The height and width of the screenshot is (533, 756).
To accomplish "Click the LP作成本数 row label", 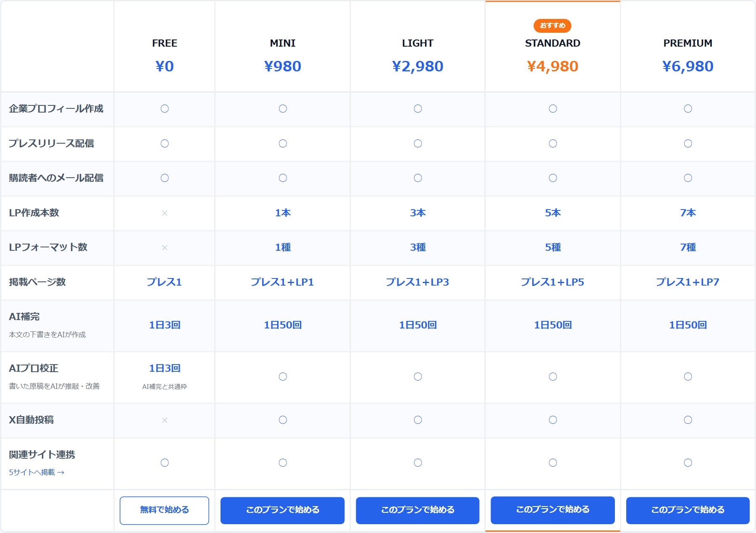I will 34,213.
